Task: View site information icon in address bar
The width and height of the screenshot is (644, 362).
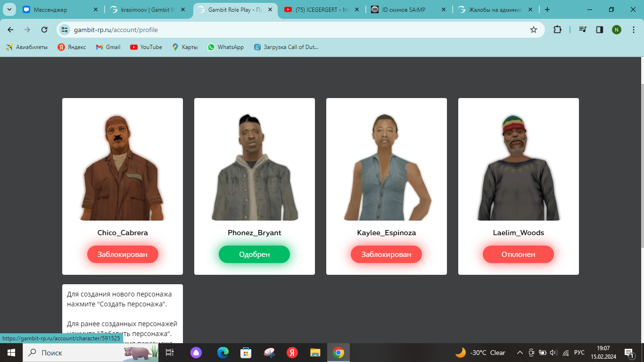Action: tap(65, 30)
